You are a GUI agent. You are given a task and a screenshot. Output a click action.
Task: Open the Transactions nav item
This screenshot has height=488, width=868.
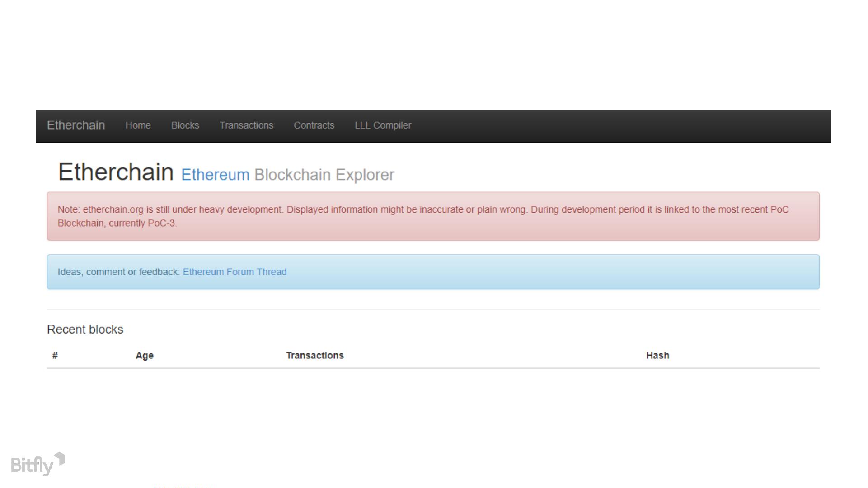tap(246, 125)
